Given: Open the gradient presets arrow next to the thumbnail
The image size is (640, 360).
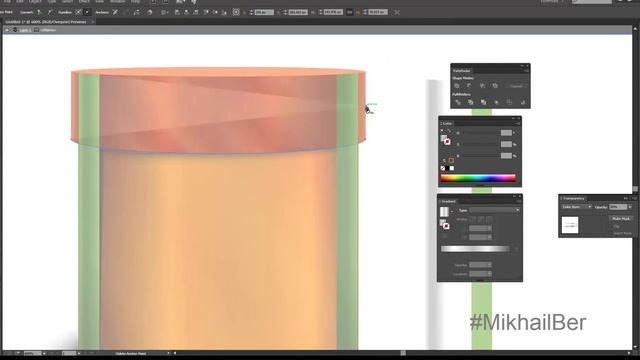Looking at the screenshot, I should click(x=451, y=211).
